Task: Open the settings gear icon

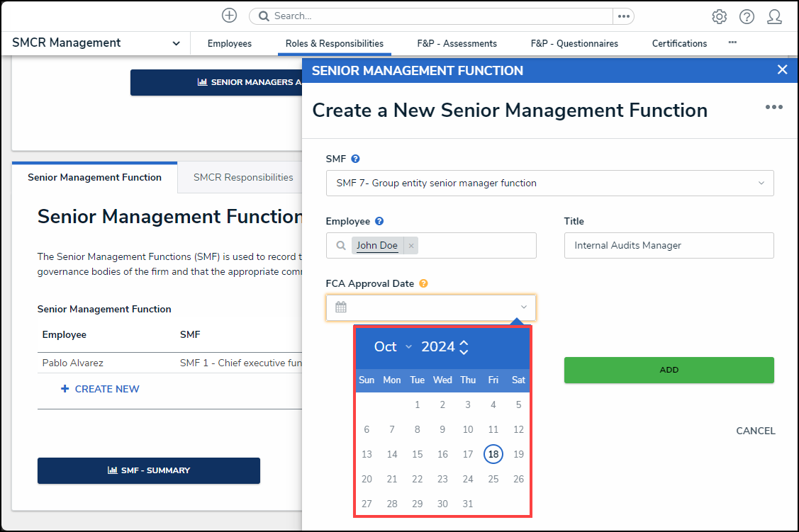Action: pyautogui.click(x=719, y=16)
